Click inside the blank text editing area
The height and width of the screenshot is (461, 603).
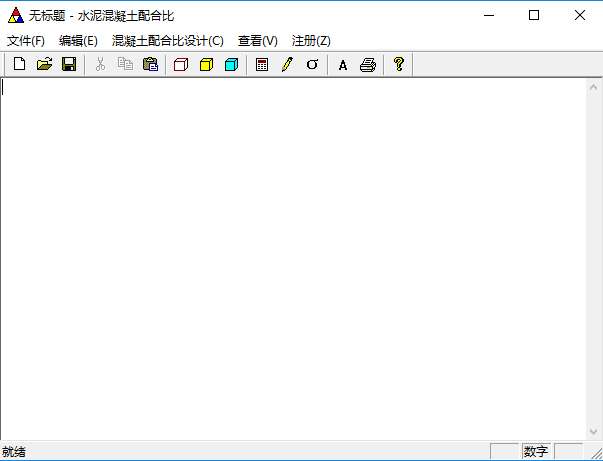coord(293,259)
